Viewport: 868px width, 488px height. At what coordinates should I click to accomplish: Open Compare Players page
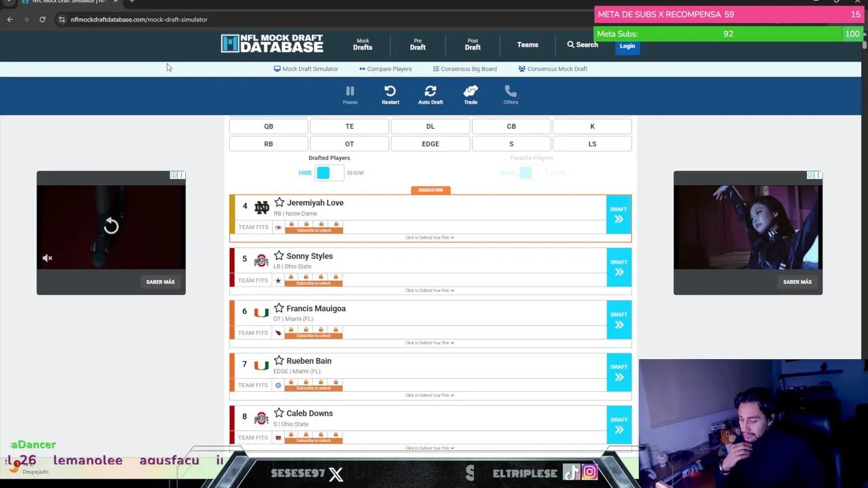[x=385, y=69]
